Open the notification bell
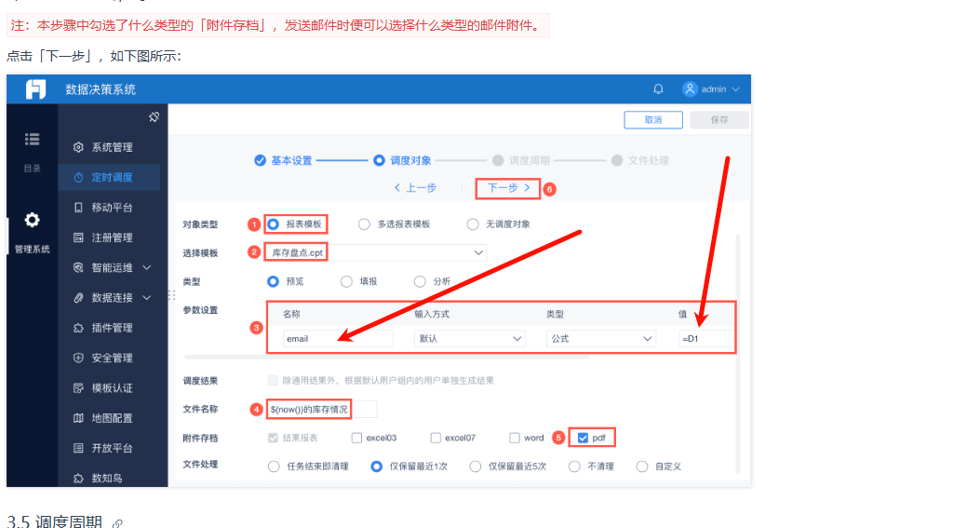The height and width of the screenshot is (528, 980). (x=658, y=88)
